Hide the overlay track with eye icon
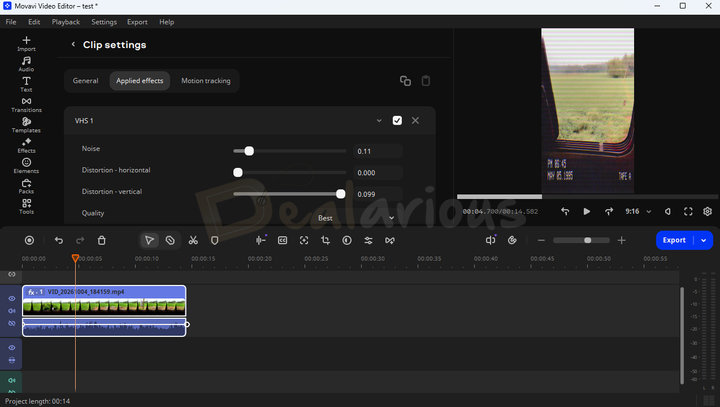This screenshot has width=720, height=407. [x=12, y=348]
